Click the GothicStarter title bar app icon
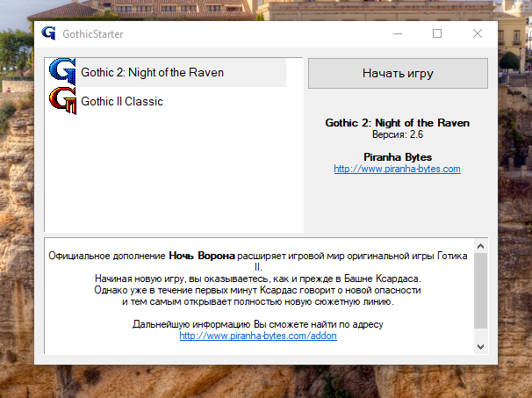This screenshot has height=398, width=532. [x=48, y=33]
